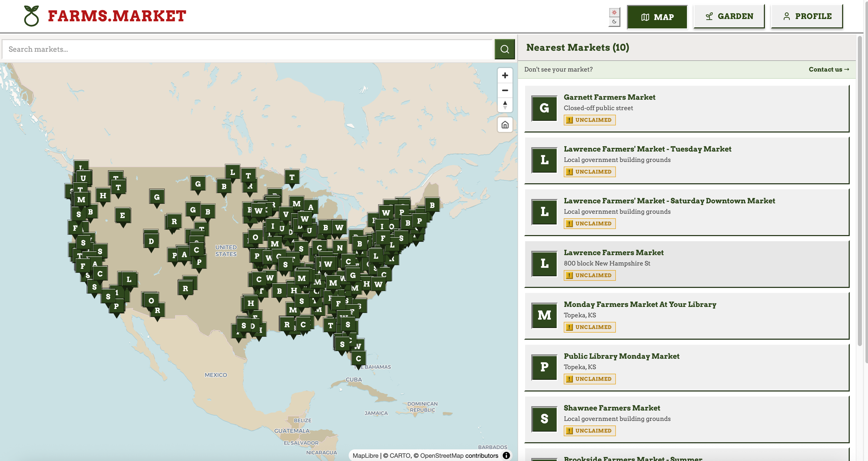Click the Contact us link
The image size is (868, 461).
(829, 69)
